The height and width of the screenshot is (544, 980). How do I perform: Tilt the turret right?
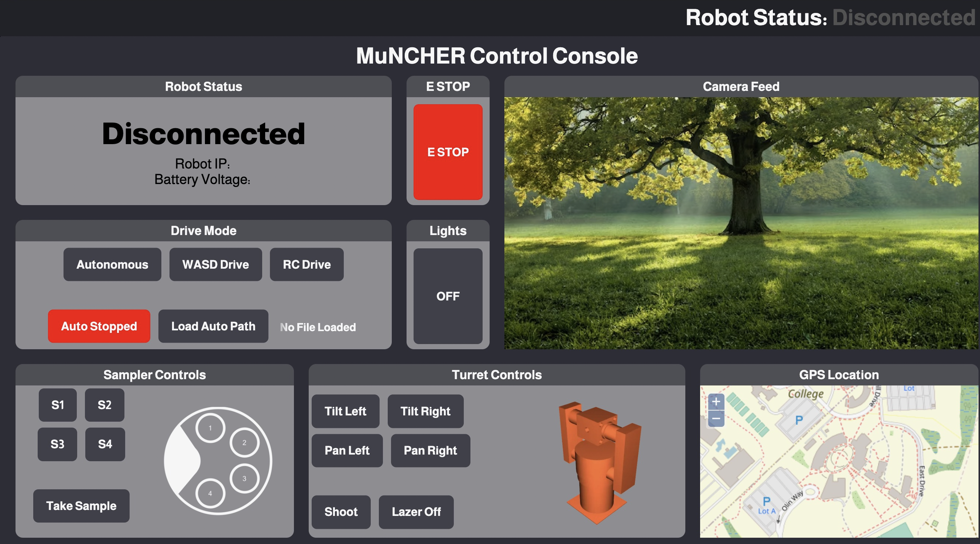[x=425, y=411]
